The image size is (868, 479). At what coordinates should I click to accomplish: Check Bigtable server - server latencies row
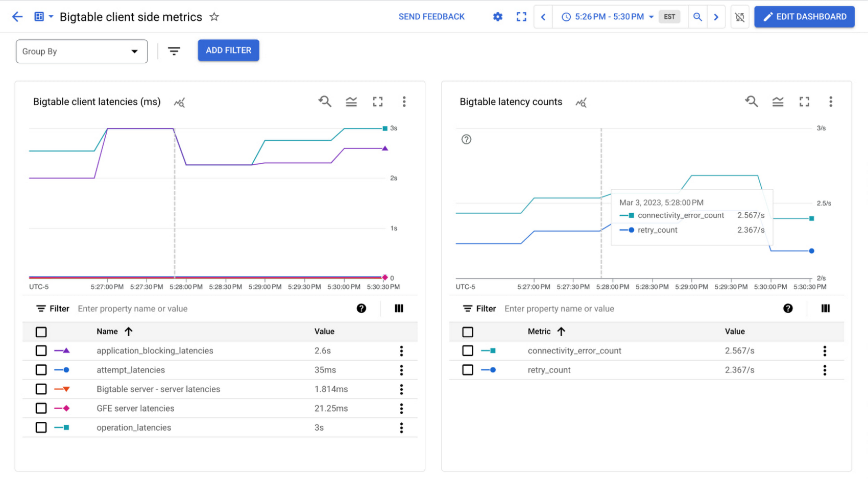click(41, 389)
